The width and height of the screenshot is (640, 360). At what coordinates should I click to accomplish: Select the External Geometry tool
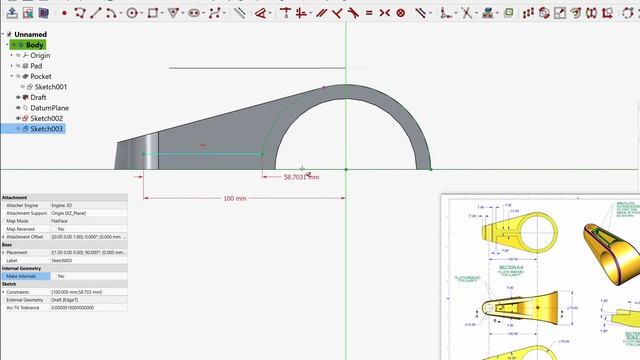(487, 13)
